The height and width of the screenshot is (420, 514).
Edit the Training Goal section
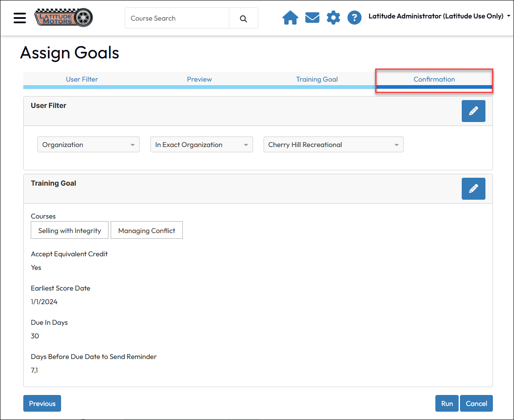click(473, 189)
